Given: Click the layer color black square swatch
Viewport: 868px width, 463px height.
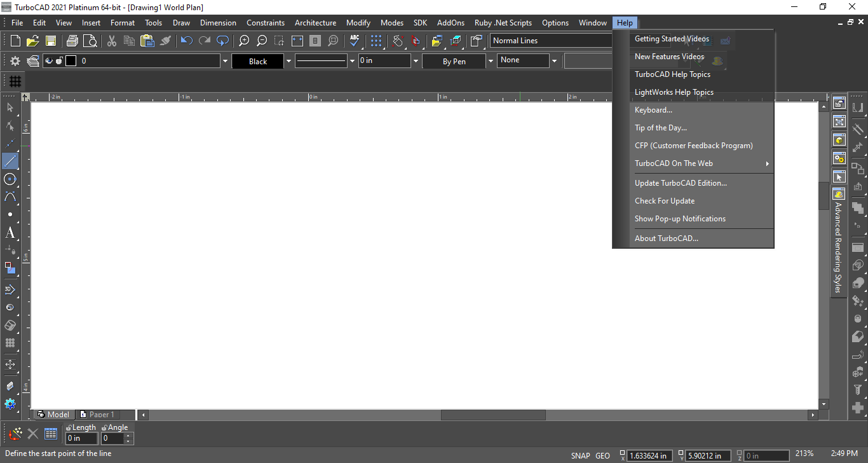Looking at the screenshot, I should pos(71,61).
